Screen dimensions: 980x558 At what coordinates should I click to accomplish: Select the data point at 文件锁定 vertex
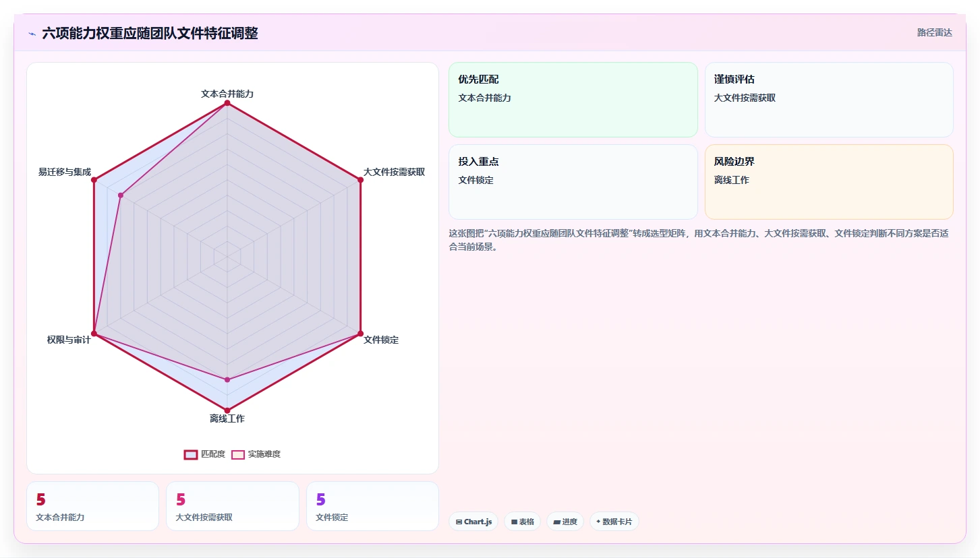tap(360, 334)
